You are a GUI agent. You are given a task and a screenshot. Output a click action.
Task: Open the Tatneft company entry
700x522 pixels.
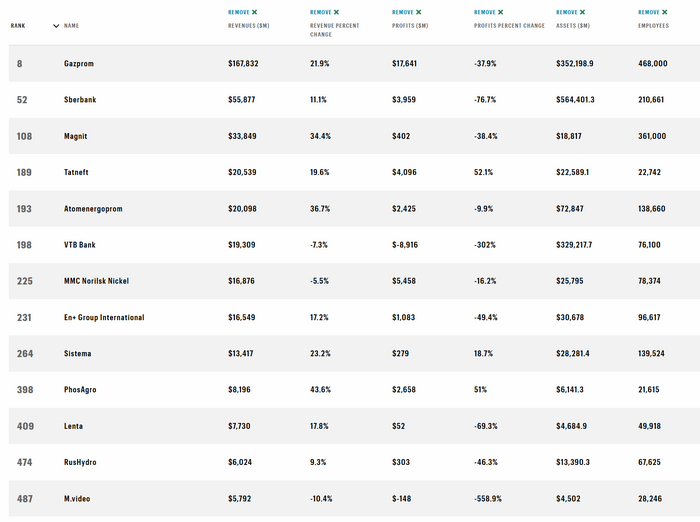[x=76, y=172]
